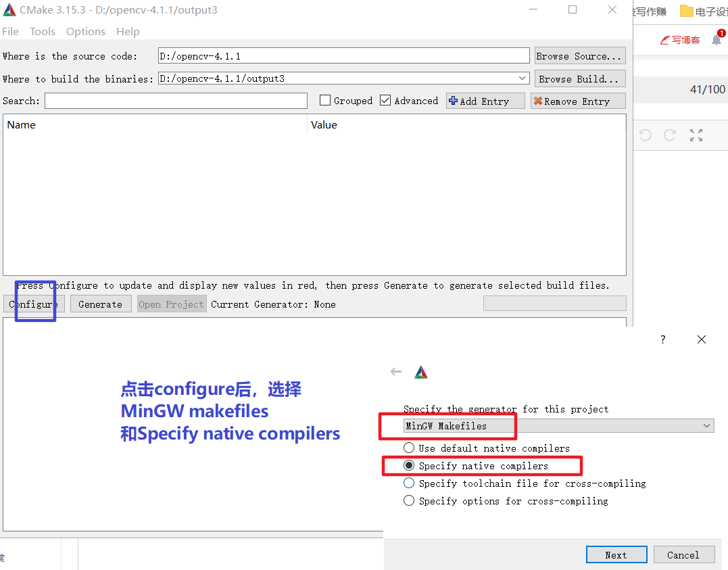Click inside the Search input field

point(176,100)
